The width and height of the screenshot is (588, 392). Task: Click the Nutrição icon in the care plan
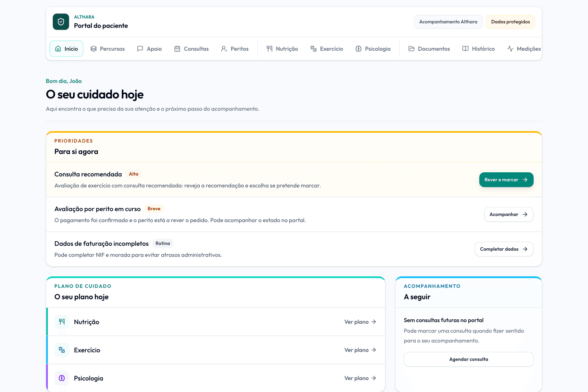pos(62,322)
